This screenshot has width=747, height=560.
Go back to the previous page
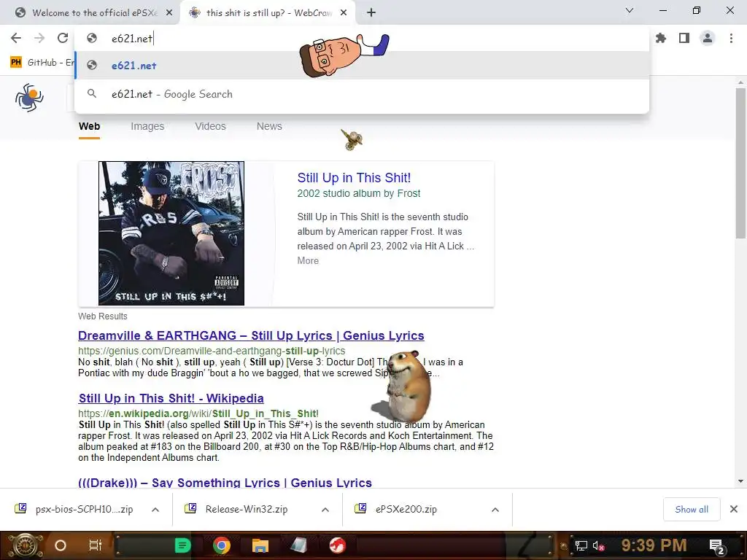pyautogui.click(x=16, y=38)
